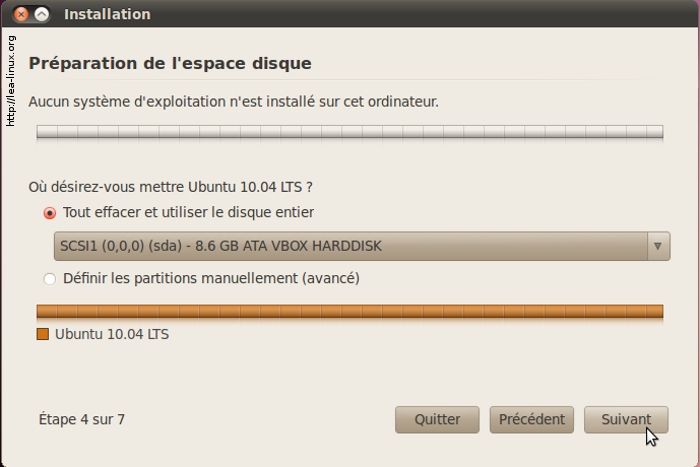Viewport: 700px width, 467px height.
Task: Click the 'Tout effacer' option label text
Action: [188, 213]
